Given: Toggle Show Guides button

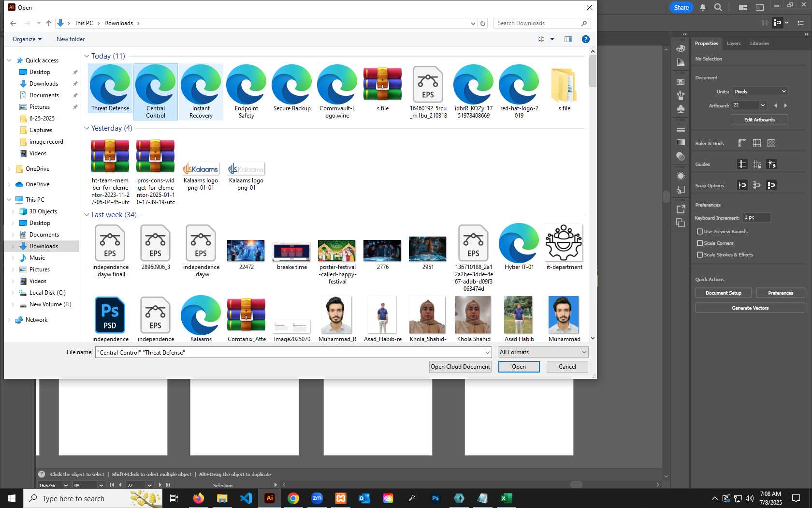Looking at the screenshot, I should point(742,164).
